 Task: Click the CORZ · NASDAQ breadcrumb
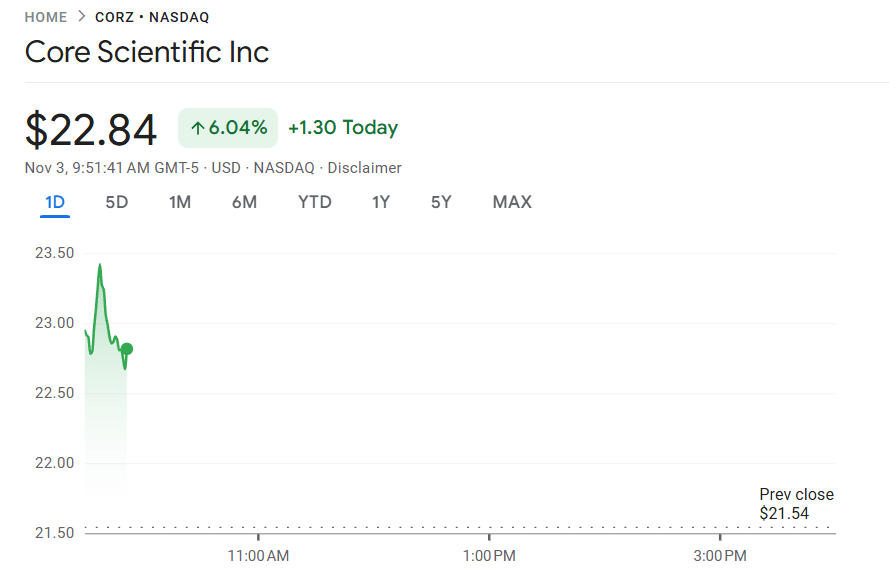pyautogui.click(x=153, y=17)
